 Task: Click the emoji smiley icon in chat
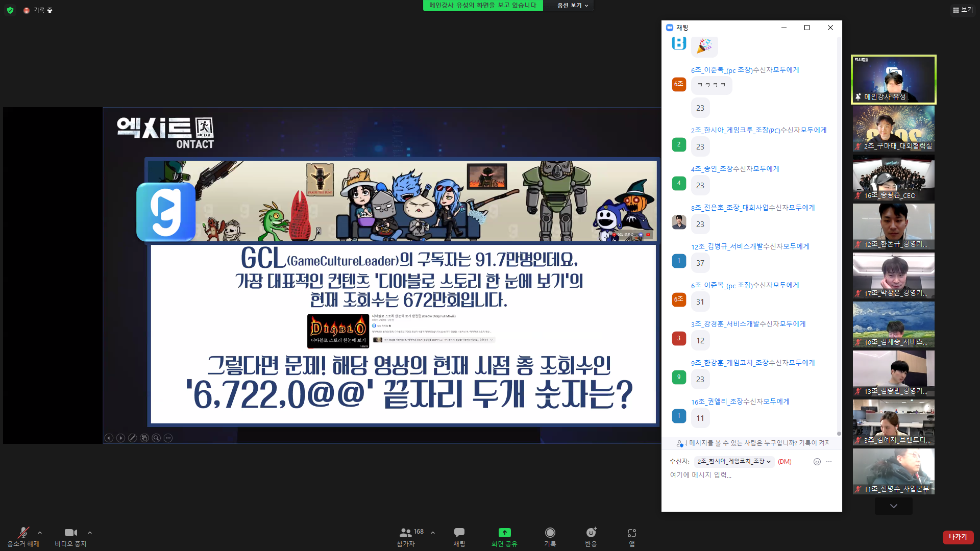tap(817, 462)
